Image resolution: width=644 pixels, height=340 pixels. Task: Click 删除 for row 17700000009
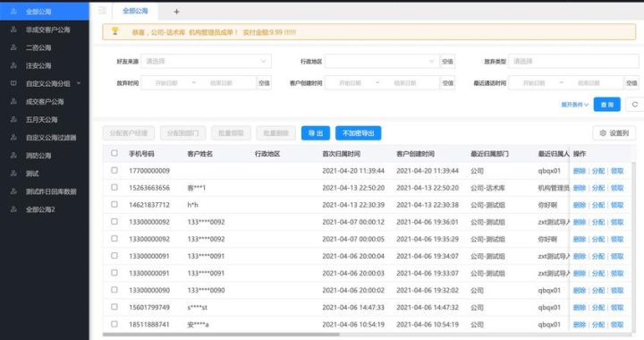pyautogui.click(x=580, y=171)
